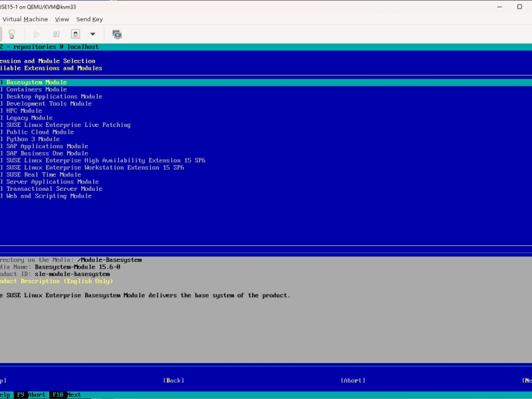532x399 pixels.
Task: Select the Basesystem Module row
Action: (x=266, y=82)
